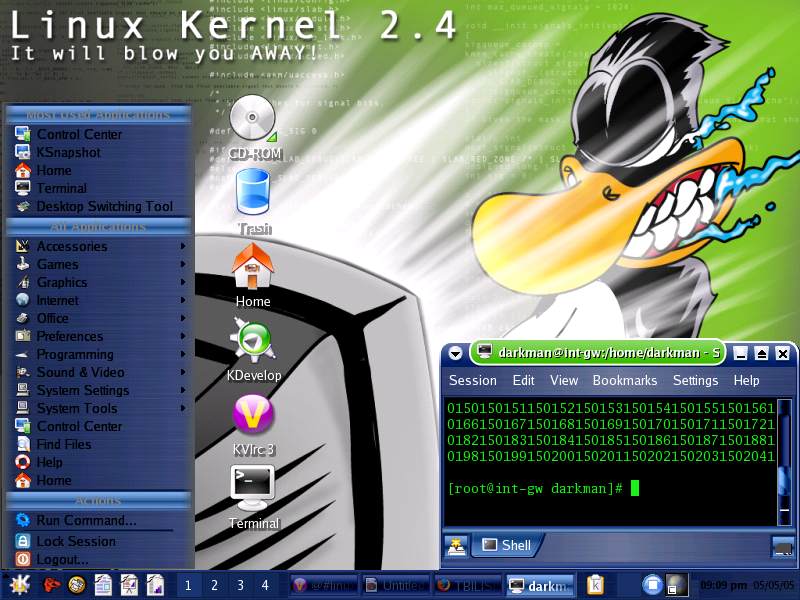800x600 pixels.
Task: Switch to virtual desktop 1
Action: click(x=188, y=585)
